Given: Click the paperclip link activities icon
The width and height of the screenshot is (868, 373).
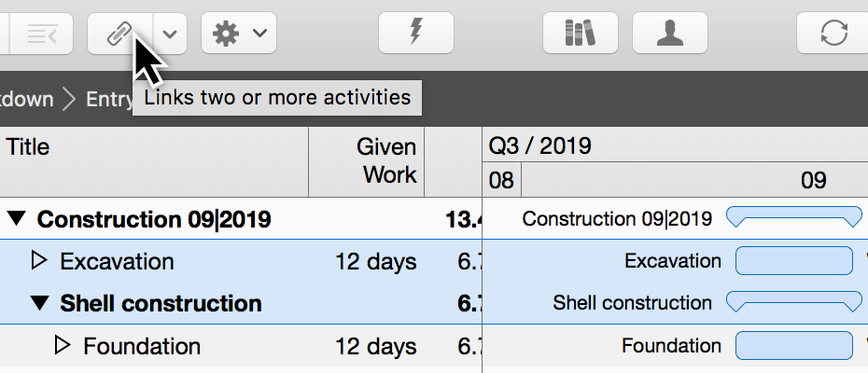Looking at the screenshot, I should pyautogui.click(x=118, y=34).
